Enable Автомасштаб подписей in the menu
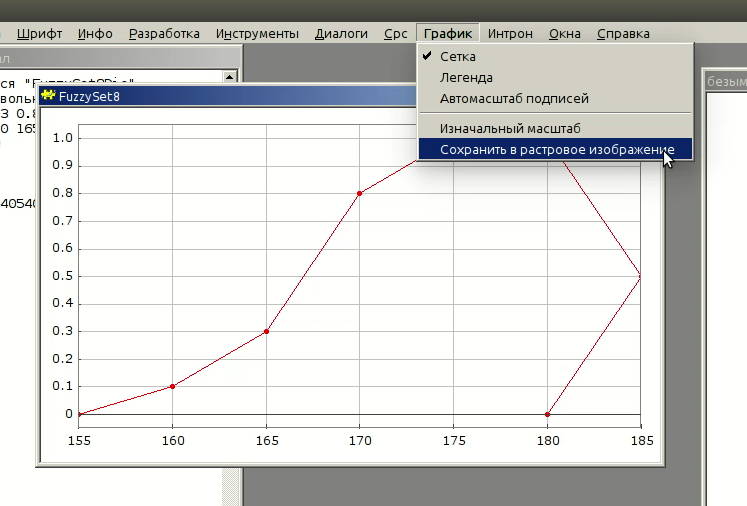 (514, 99)
